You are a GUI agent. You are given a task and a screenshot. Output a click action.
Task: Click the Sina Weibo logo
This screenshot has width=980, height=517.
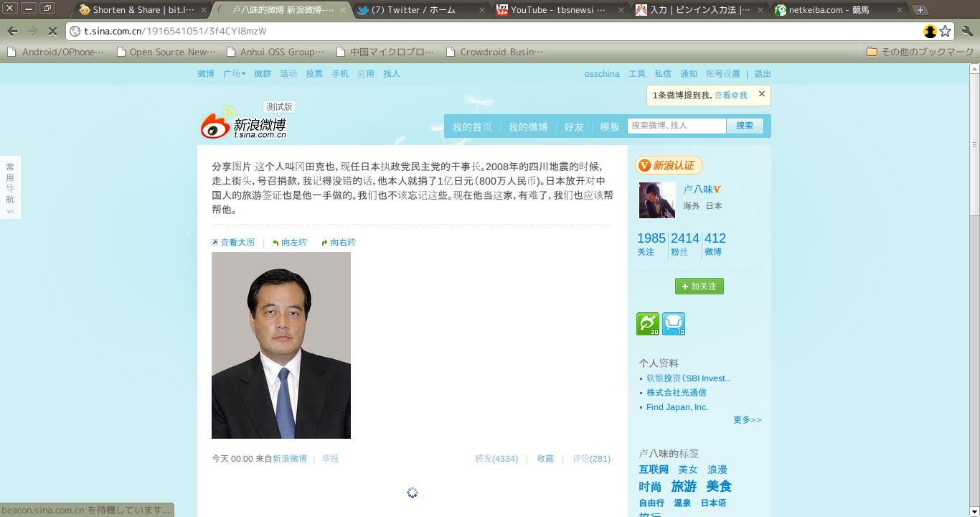click(x=243, y=123)
